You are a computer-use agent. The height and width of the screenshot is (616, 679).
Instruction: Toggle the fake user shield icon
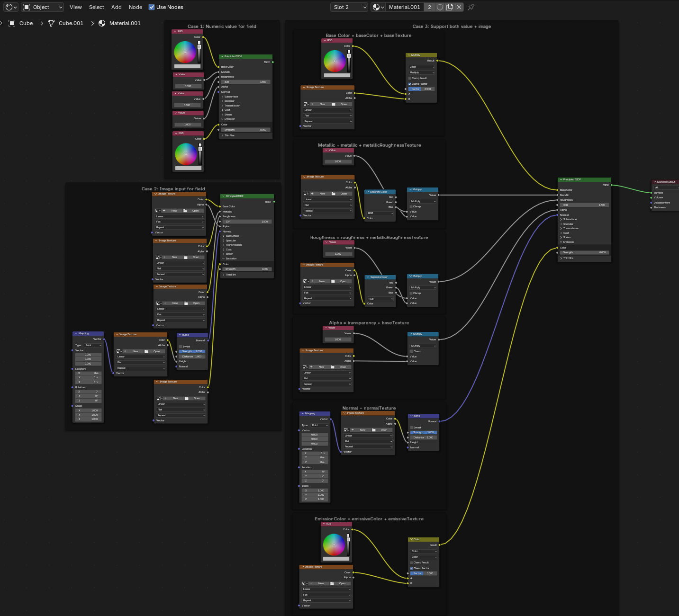click(440, 7)
